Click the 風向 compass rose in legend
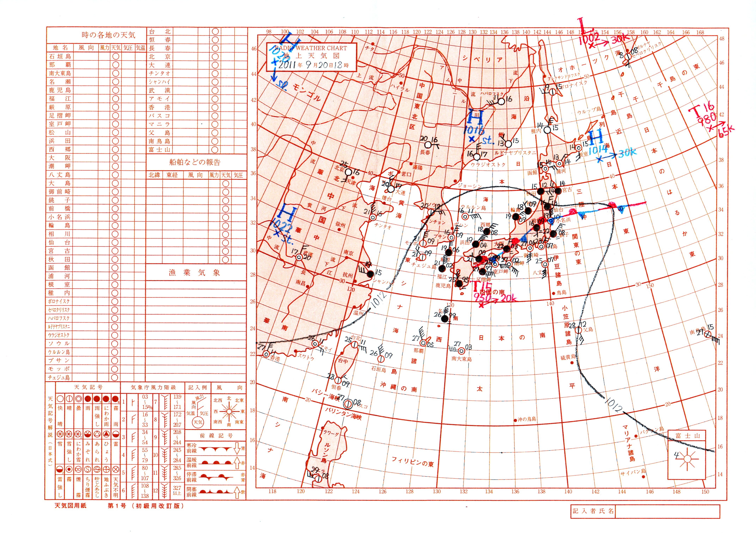Image resolution: width=756 pixels, height=533 pixels. tap(229, 412)
